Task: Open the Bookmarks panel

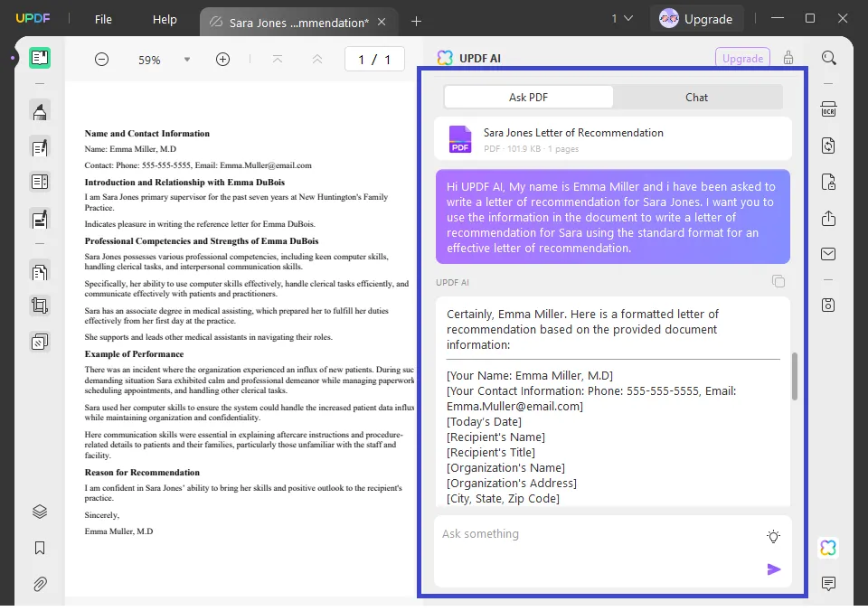Action: [x=40, y=548]
